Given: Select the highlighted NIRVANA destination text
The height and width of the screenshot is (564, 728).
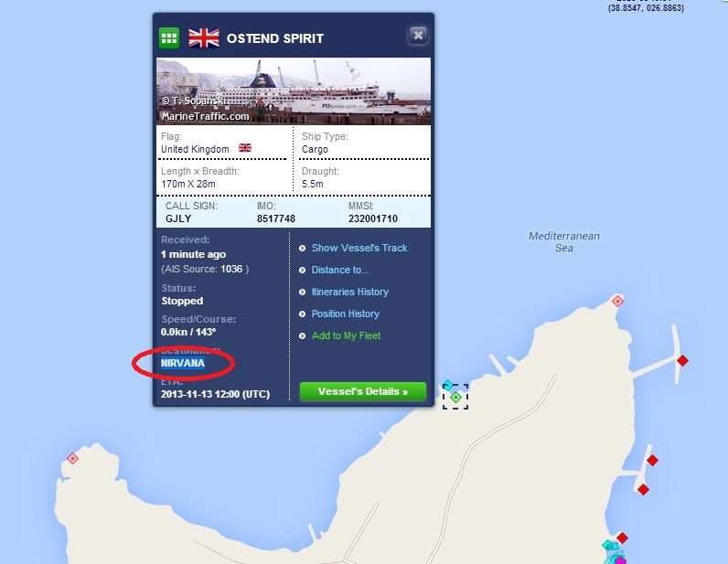Looking at the screenshot, I should click(x=183, y=363).
